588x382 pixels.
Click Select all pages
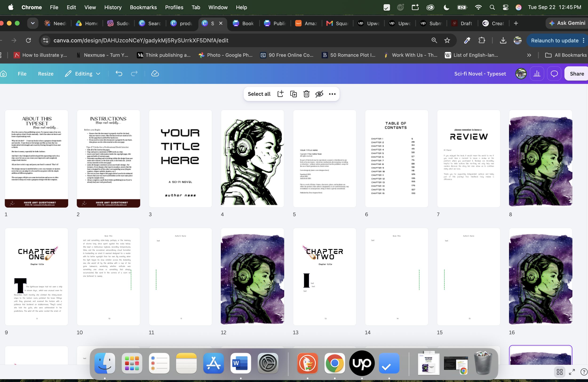coord(259,94)
